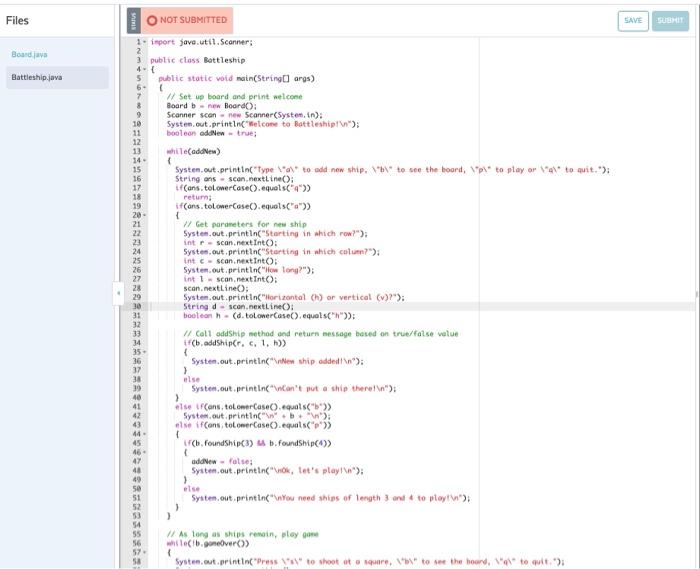This screenshot has width=700, height=569.
Task: Click the 'addNew = false;' line
Action: click(x=222, y=461)
